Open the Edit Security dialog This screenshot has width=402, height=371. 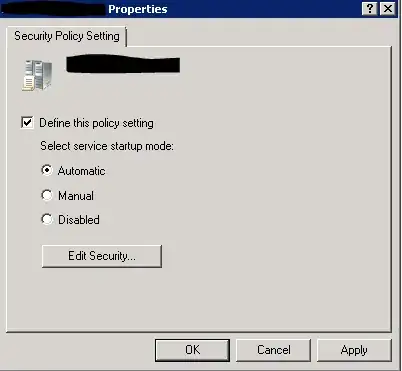pyautogui.click(x=102, y=256)
